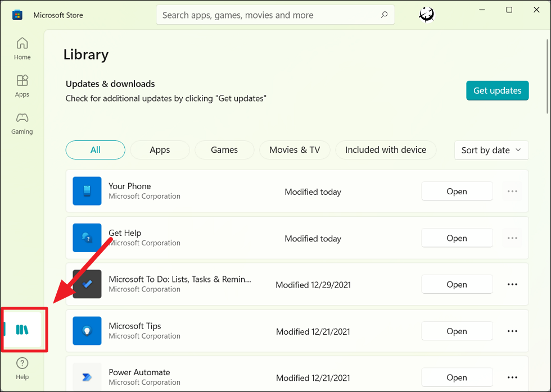The width and height of the screenshot is (551, 392).
Task: Open Microsoft To Do app
Action: pyautogui.click(x=457, y=284)
